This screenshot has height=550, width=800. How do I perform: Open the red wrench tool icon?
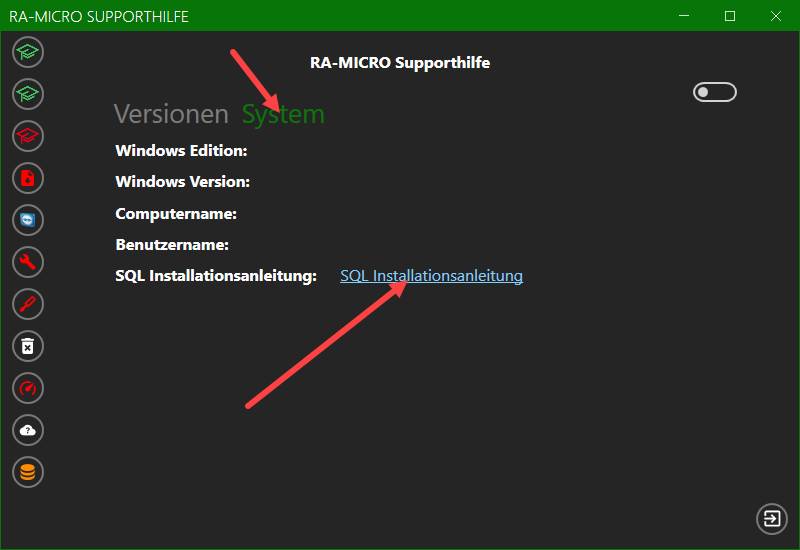28,262
